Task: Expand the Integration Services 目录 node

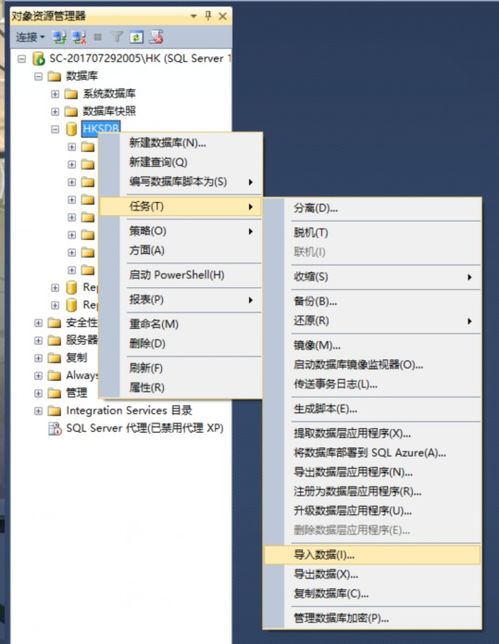Action: [38, 411]
